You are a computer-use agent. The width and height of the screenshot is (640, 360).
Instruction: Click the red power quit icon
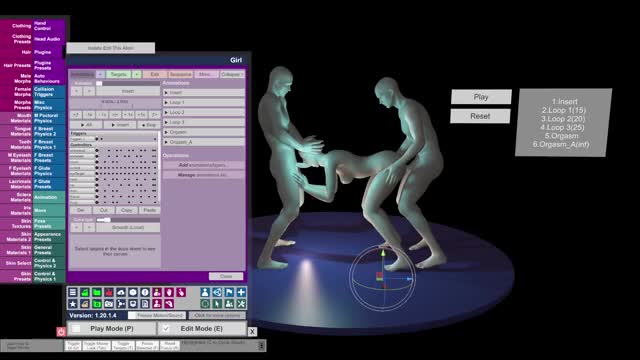pos(61,331)
